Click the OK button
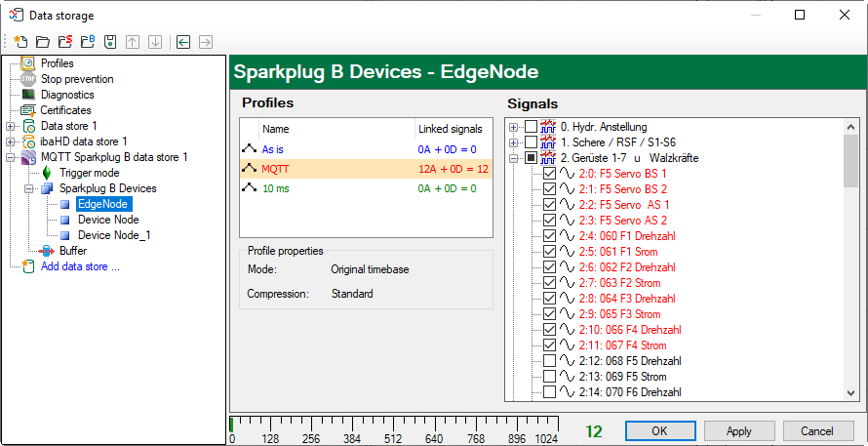The height and width of the screenshot is (446, 868). [660, 431]
